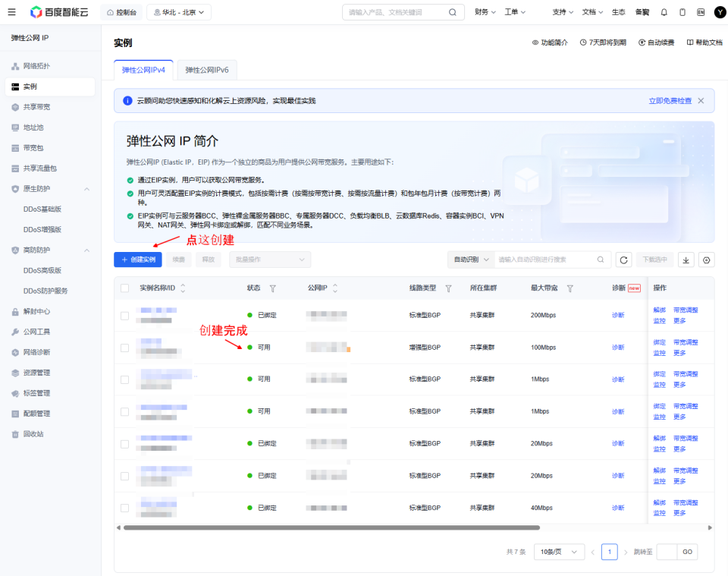Collapse the 原生防护 sidebar group

(86, 189)
